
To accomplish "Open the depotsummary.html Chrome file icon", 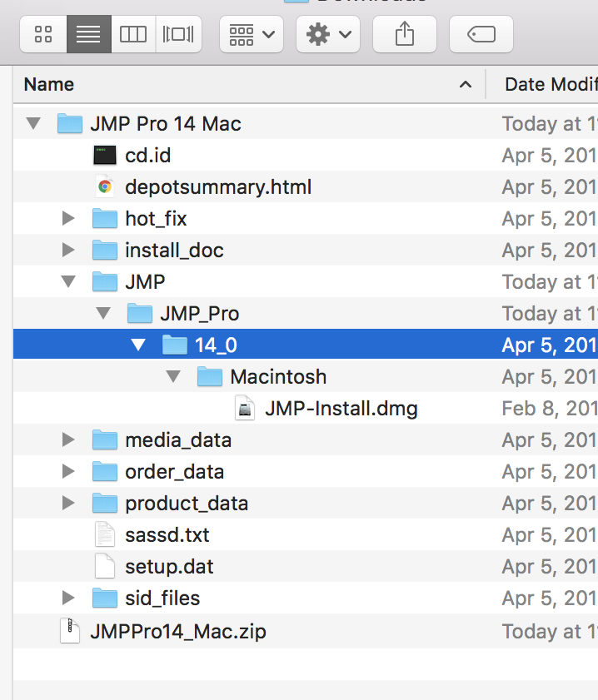I will pyautogui.click(x=106, y=186).
